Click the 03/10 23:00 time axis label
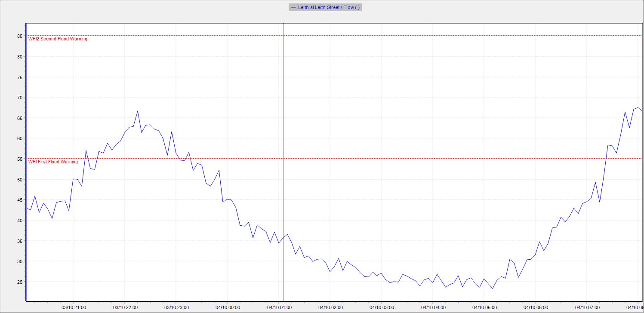Image resolution: width=644 pixels, height=313 pixels. [176, 307]
